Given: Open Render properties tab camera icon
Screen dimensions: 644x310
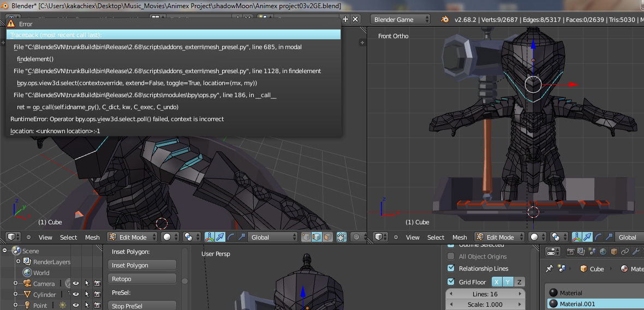Looking at the screenshot, I should (x=570, y=251).
